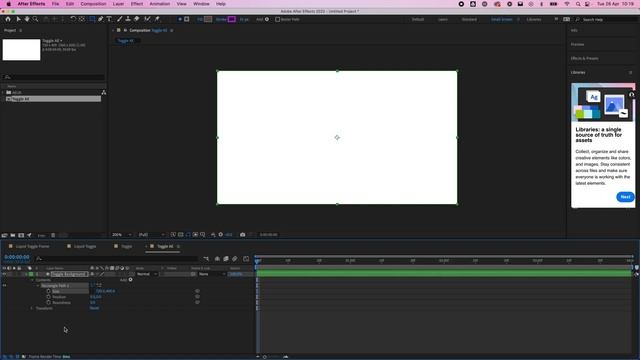This screenshot has width=640, height=360.
Task: Toggle the Size property stopwatch
Action: click(48, 291)
